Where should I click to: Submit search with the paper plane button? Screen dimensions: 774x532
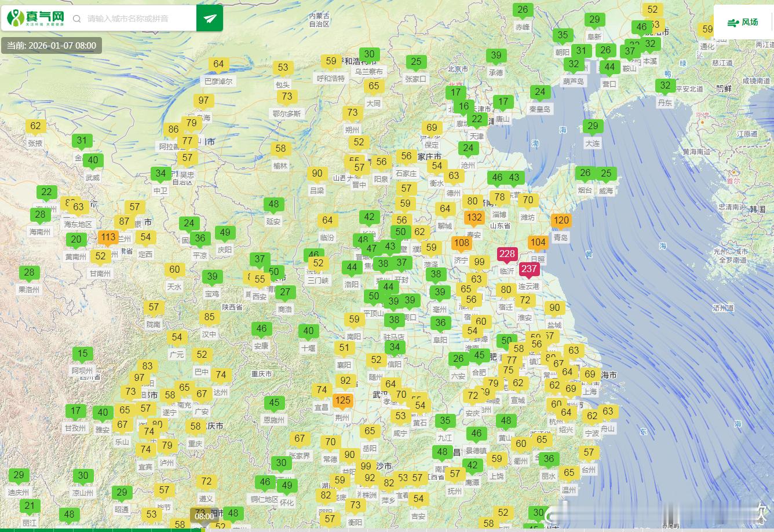[210, 19]
